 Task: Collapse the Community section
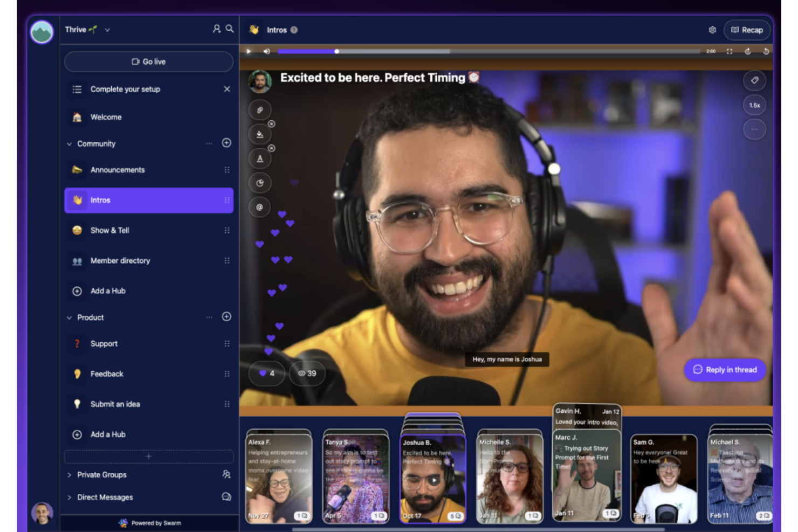click(69, 143)
